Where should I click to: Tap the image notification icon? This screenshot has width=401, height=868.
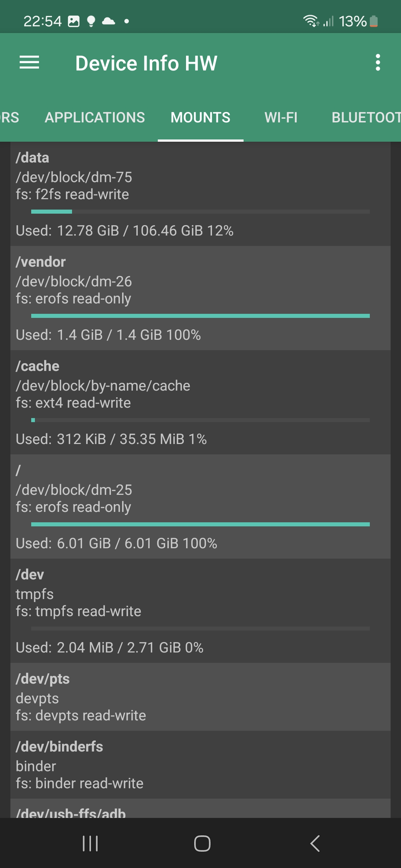[x=74, y=22]
